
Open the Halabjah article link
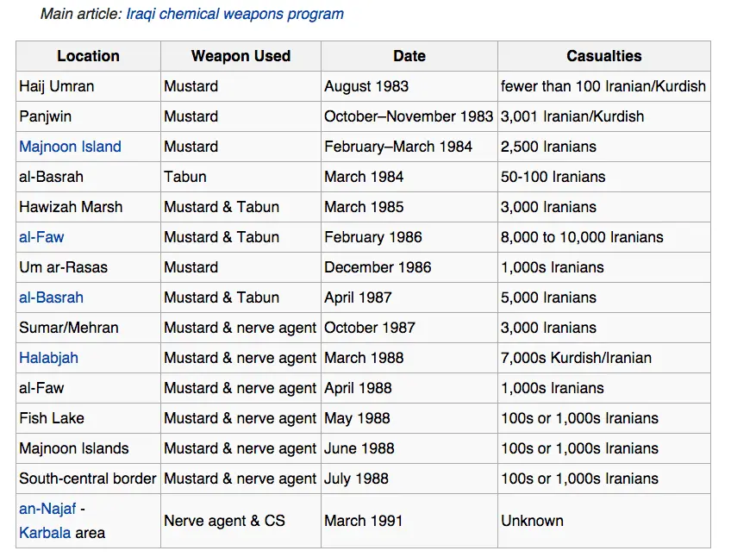pos(48,358)
